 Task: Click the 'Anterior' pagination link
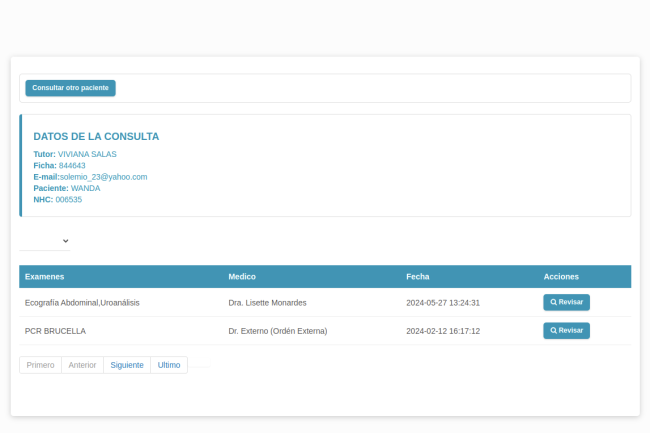tap(82, 365)
